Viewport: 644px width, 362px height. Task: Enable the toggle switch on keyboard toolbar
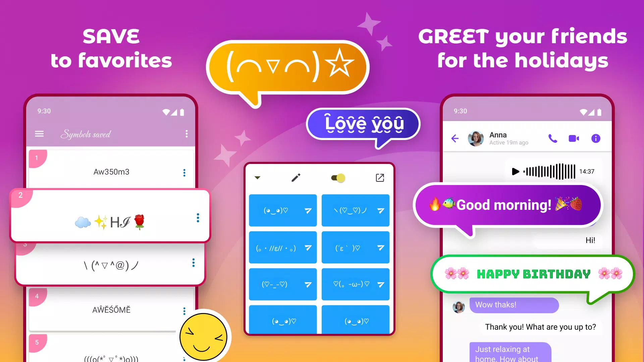tap(337, 178)
